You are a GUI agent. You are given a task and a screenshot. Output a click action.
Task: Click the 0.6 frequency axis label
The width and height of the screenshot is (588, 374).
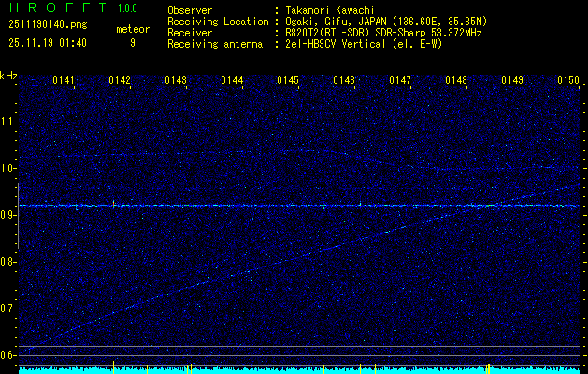[8, 354]
